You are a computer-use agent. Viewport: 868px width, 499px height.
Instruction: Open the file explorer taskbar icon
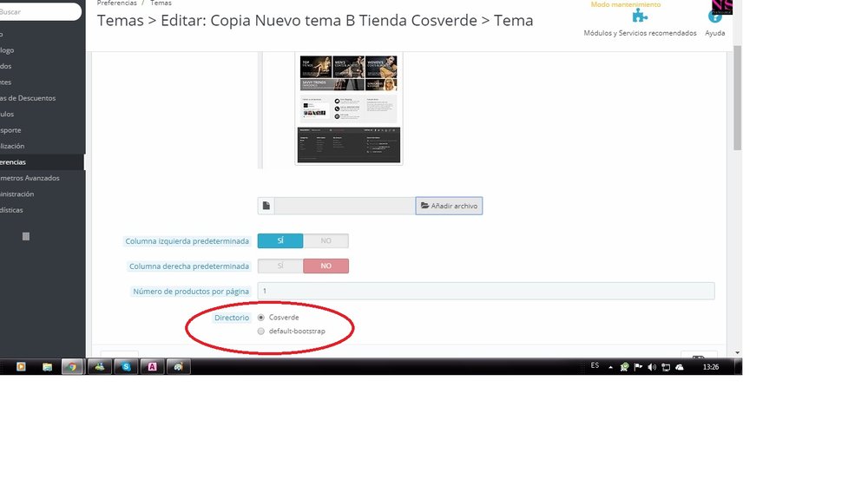coord(47,367)
